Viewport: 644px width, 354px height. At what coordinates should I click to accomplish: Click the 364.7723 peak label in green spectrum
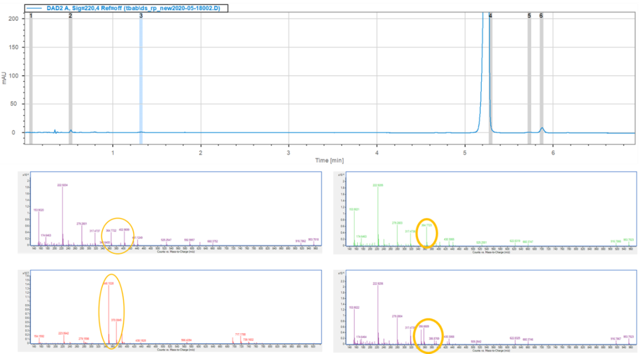(x=427, y=225)
